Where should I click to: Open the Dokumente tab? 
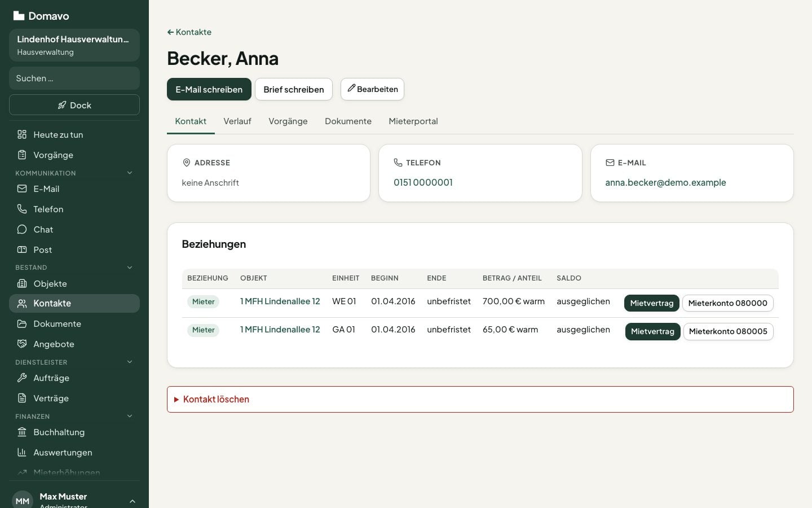click(348, 121)
